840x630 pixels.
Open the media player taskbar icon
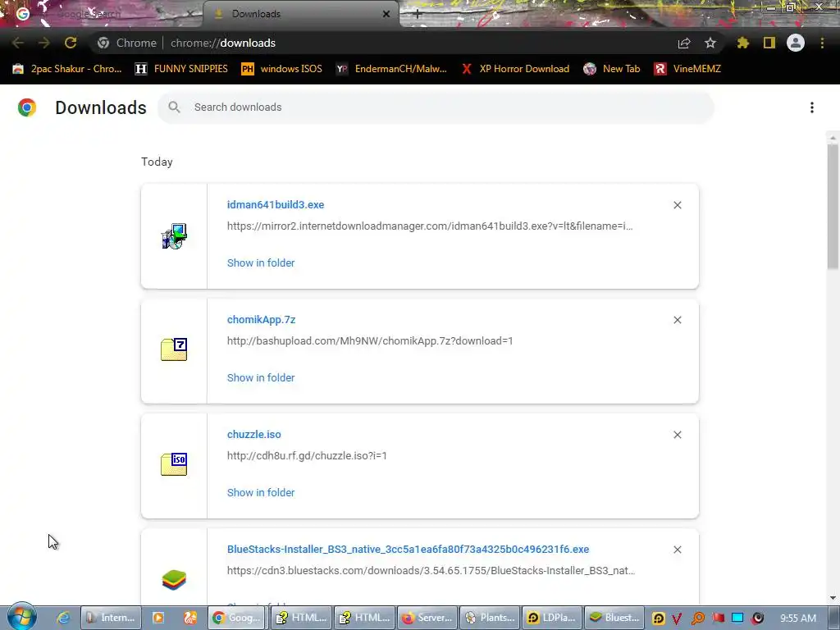(158, 618)
